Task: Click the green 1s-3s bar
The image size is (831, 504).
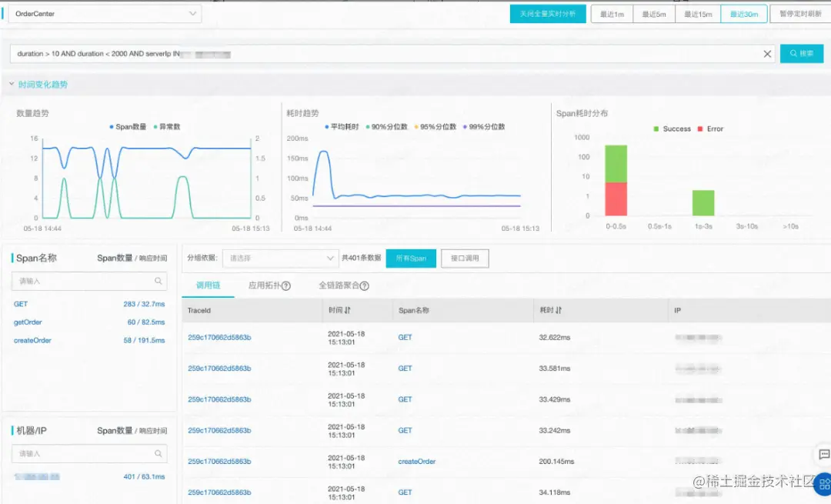Action: pyautogui.click(x=703, y=203)
